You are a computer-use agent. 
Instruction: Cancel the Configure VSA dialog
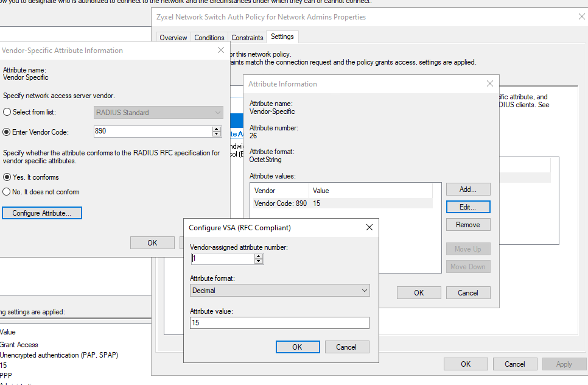point(346,347)
